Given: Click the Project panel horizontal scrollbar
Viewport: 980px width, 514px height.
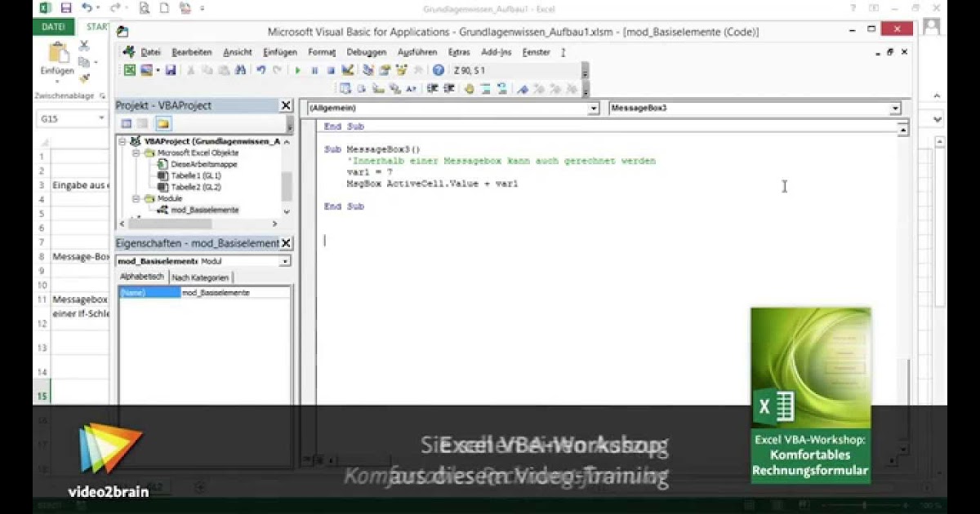Looking at the screenshot, I should (201, 224).
